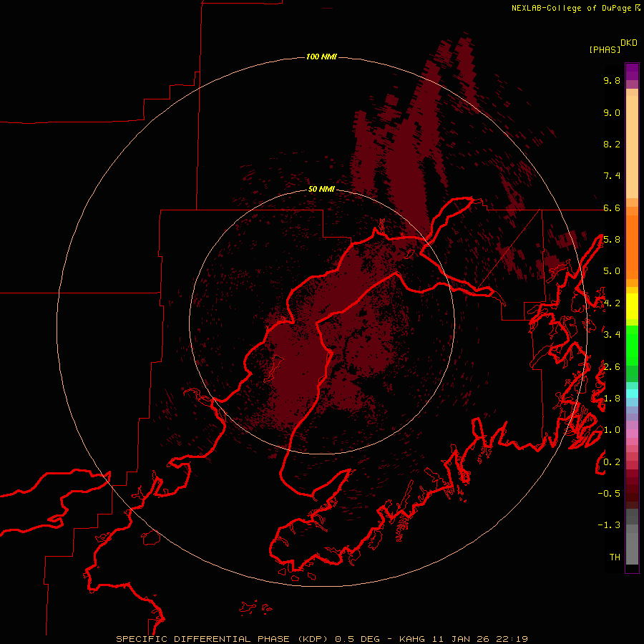Viewport: 644px width, 644px height.
Task: Click the 100 NMI range ring label
Action: pyautogui.click(x=321, y=57)
